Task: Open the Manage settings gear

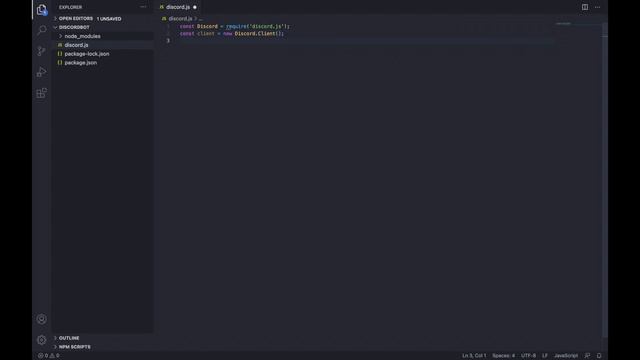Action: click(42, 340)
